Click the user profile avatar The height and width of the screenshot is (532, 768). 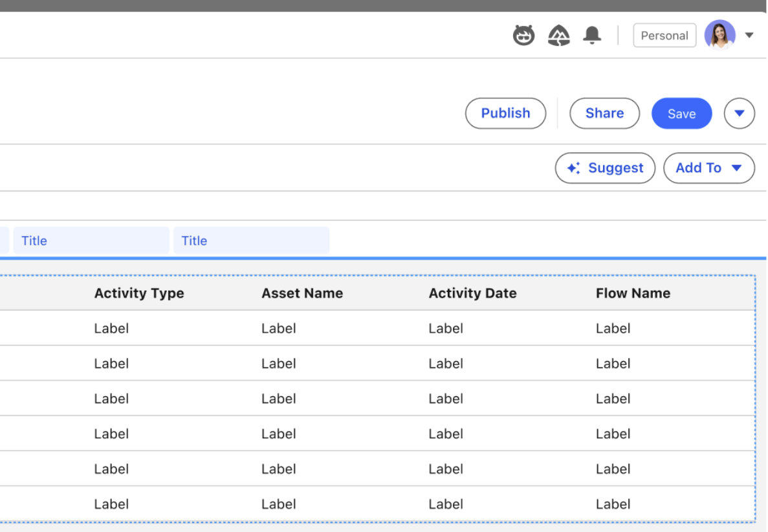point(719,35)
